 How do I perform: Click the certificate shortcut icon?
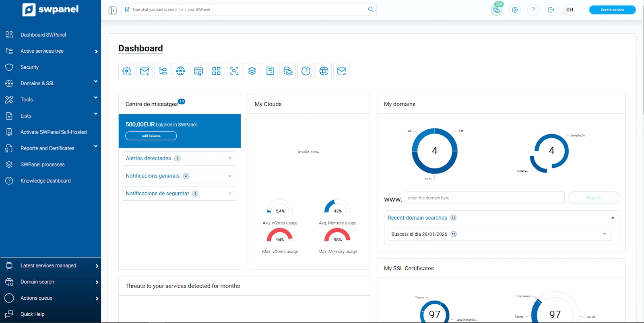[x=198, y=71]
